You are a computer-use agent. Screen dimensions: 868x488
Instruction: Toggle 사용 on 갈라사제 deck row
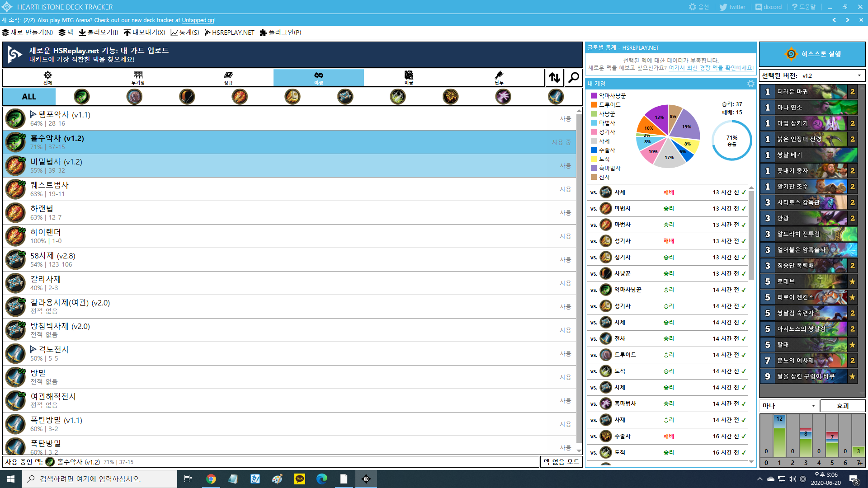pos(565,283)
